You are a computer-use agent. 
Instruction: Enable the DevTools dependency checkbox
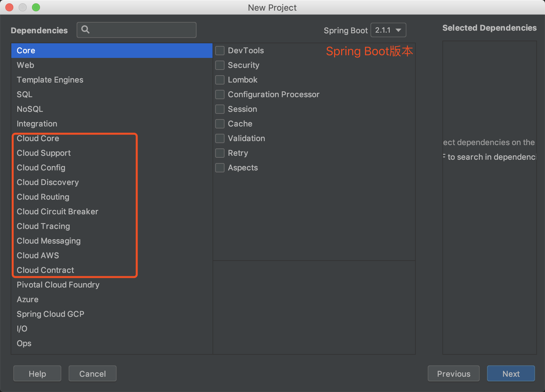[x=220, y=51]
